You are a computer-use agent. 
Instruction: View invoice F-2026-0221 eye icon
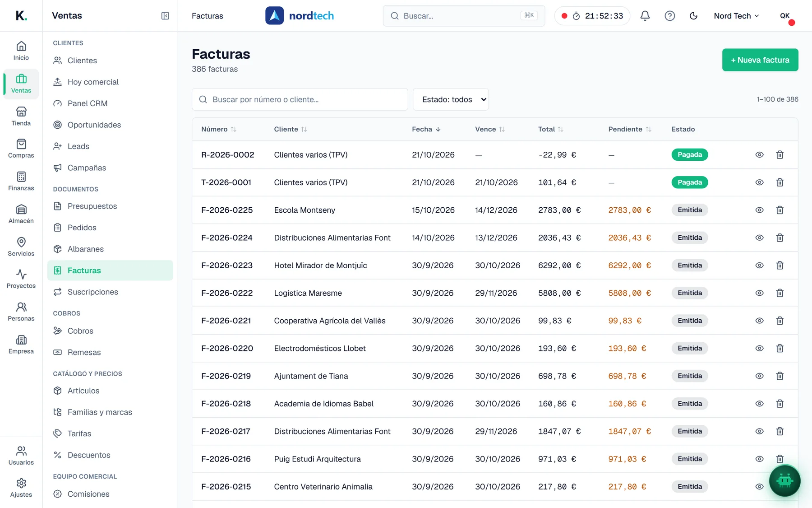760,321
